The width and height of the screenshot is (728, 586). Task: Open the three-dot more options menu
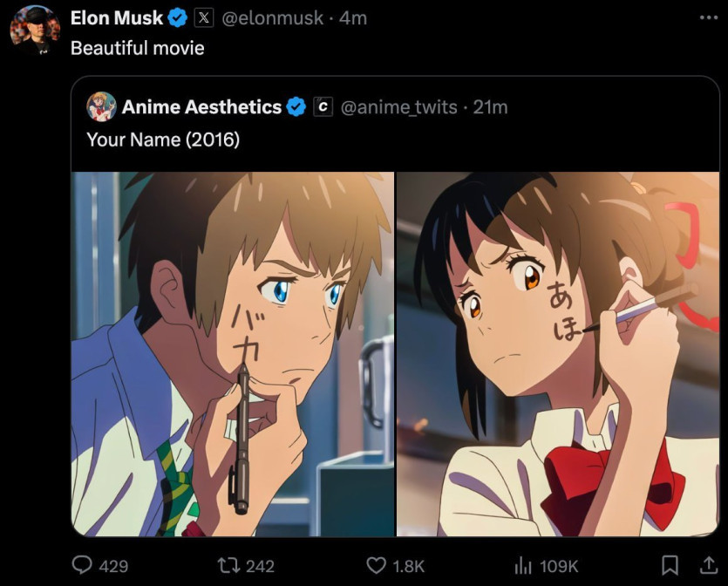tap(708, 17)
